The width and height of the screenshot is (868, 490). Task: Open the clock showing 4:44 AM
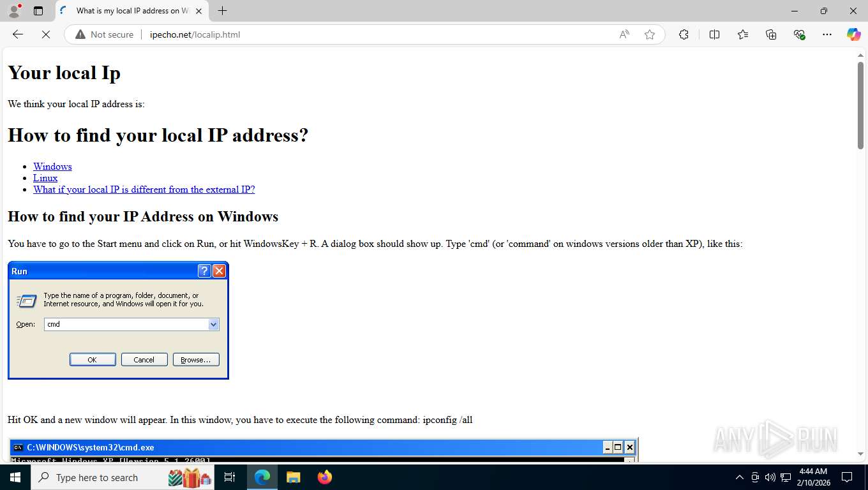(x=813, y=477)
